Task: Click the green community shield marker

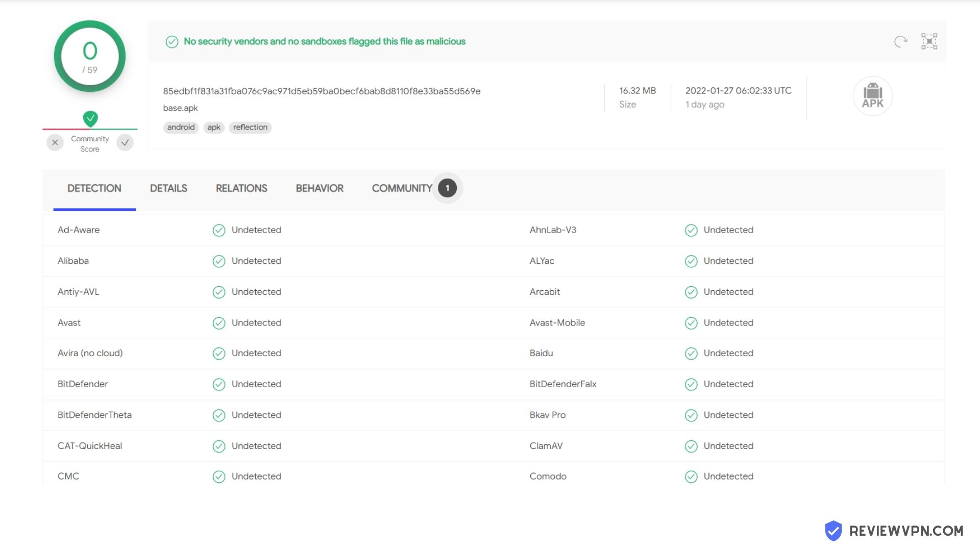Action: coord(90,119)
